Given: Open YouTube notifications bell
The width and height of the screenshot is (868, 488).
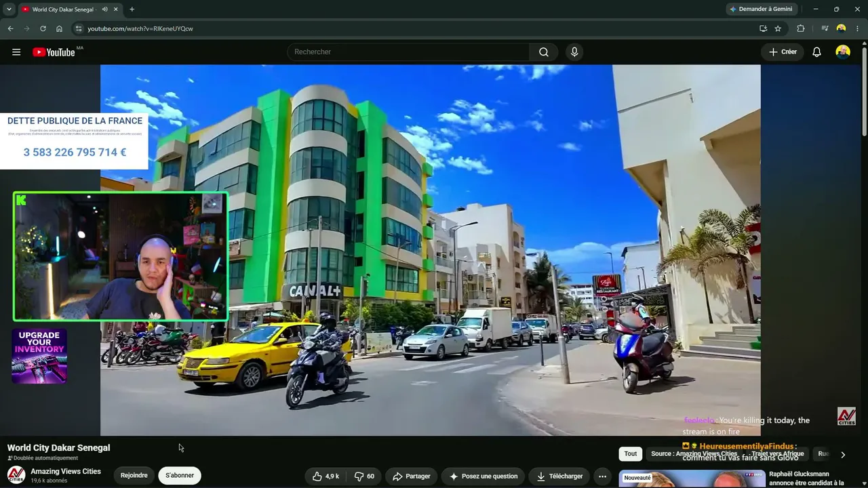Looking at the screenshot, I should click(x=816, y=52).
